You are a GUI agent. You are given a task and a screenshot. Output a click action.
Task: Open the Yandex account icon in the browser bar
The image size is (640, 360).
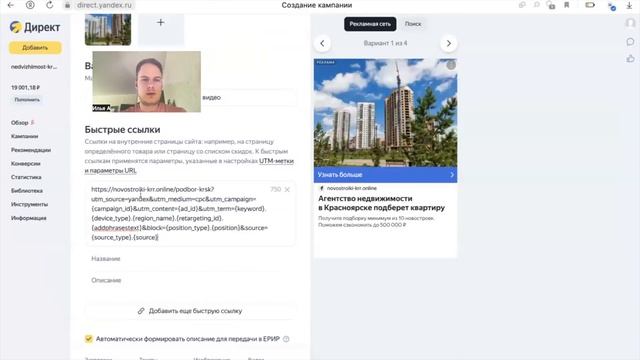(x=30, y=5)
